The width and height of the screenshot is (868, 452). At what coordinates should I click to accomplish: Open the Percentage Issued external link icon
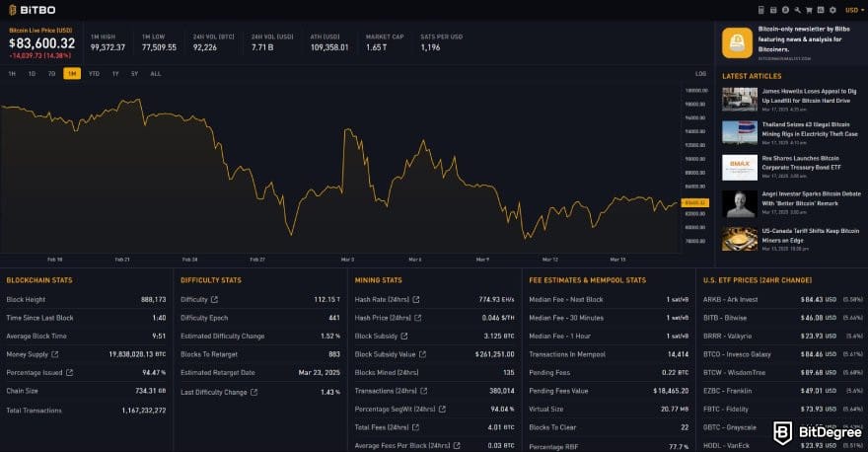(x=69, y=373)
